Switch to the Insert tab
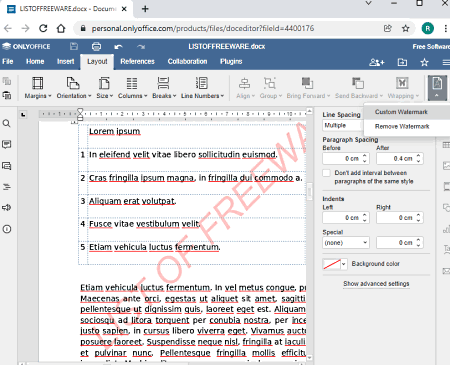 point(65,62)
